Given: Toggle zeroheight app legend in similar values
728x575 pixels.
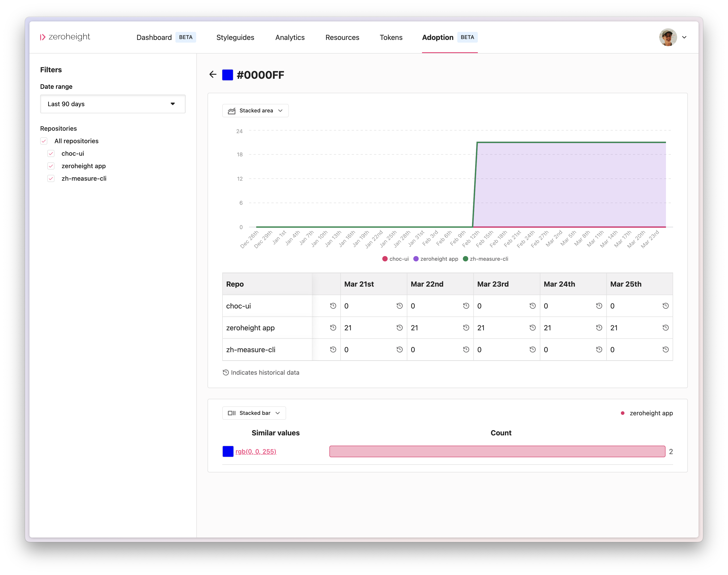Looking at the screenshot, I should 647,413.
